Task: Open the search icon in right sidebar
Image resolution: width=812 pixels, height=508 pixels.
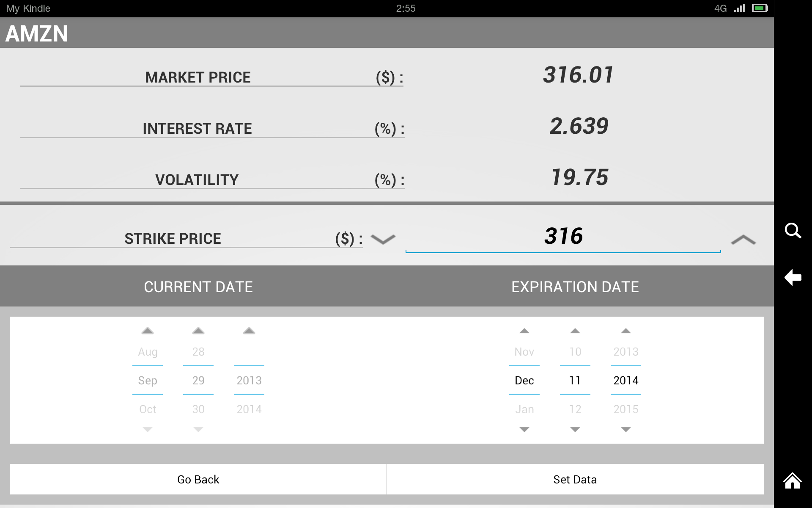Action: (x=793, y=231)
